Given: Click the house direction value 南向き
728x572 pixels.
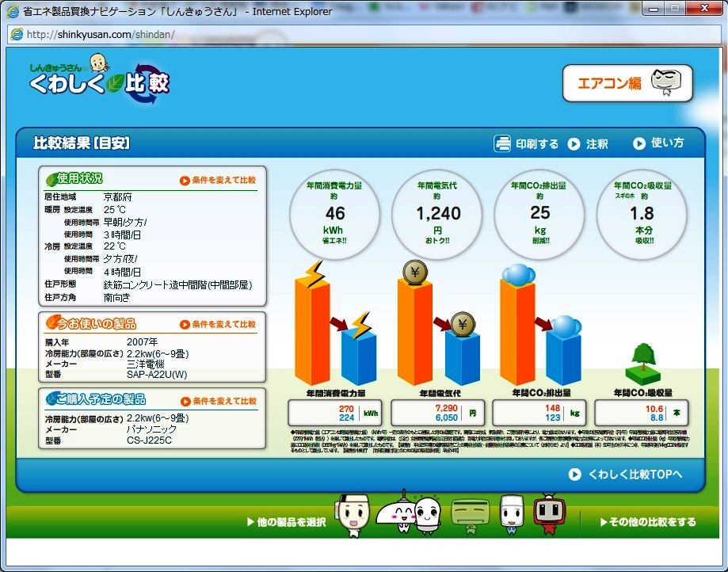Looking at the screenshot, I should pyautogui.click(x=116, y=298).
